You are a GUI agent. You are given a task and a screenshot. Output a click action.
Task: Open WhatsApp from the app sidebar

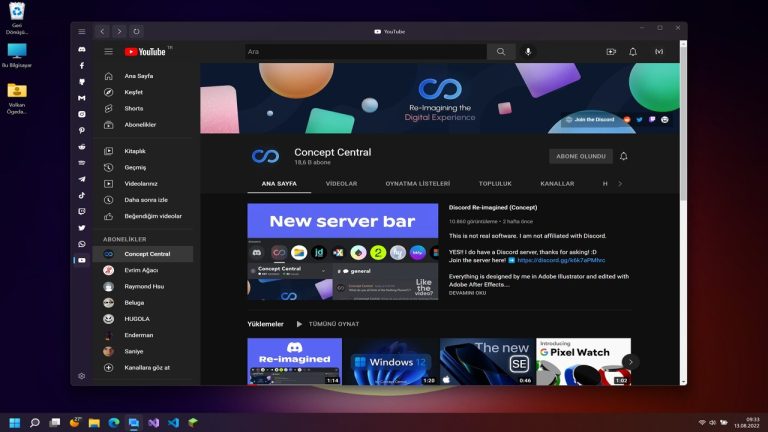click(82, 244)
